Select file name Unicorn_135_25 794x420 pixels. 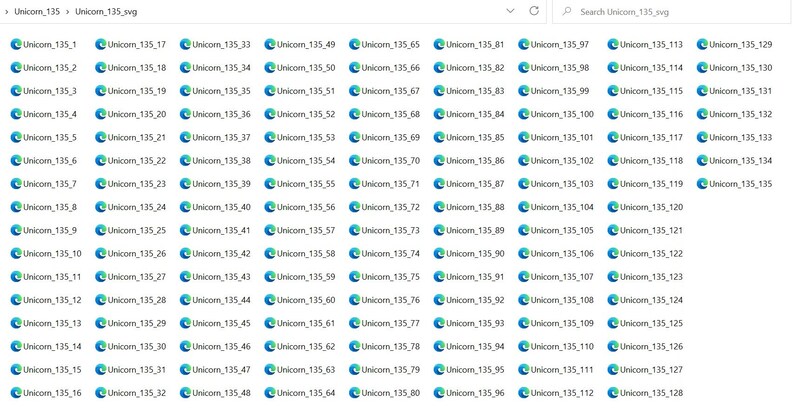click(x=137, y=231)
